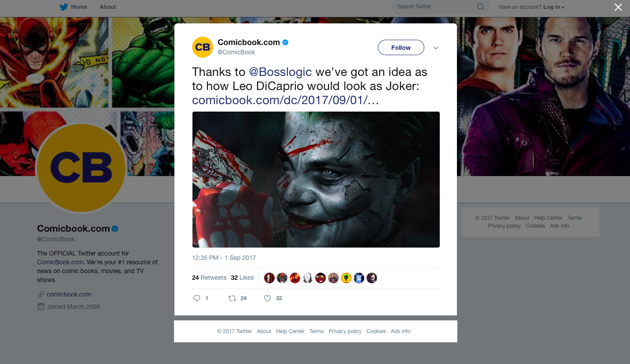Like the tweet with the heart icon
630x364 pixels.
click(267, 298)
